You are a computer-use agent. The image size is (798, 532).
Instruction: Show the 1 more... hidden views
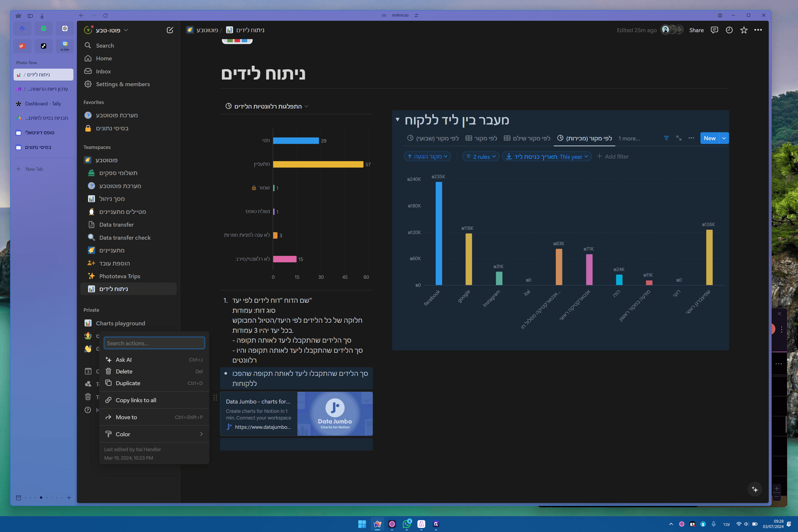click(x=629, y=138)
